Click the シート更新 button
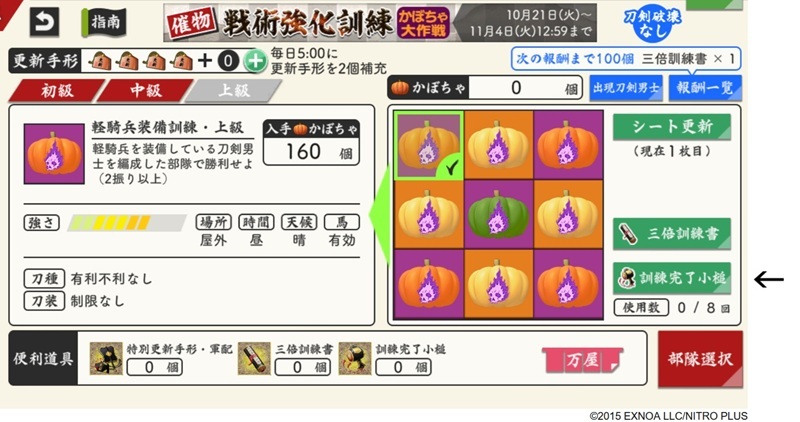Viewport: 800px width, 422px height. point(671,127)
